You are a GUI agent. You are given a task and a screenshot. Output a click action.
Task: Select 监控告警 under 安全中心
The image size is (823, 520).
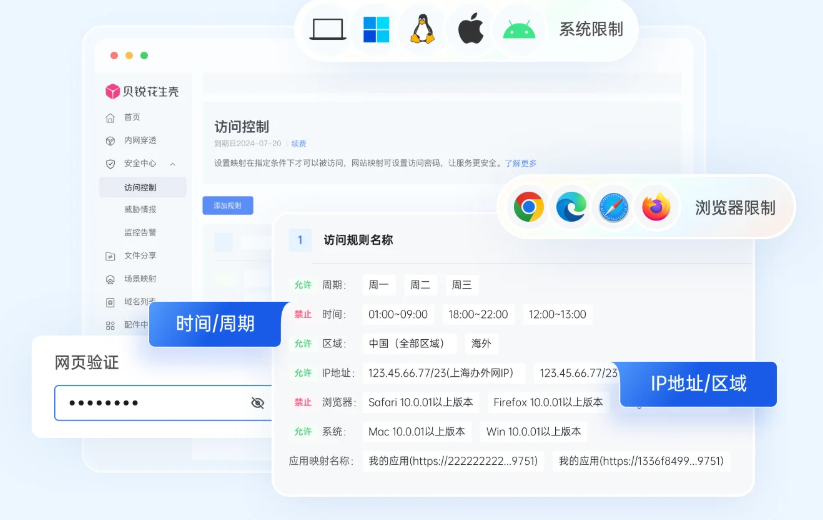140,232
